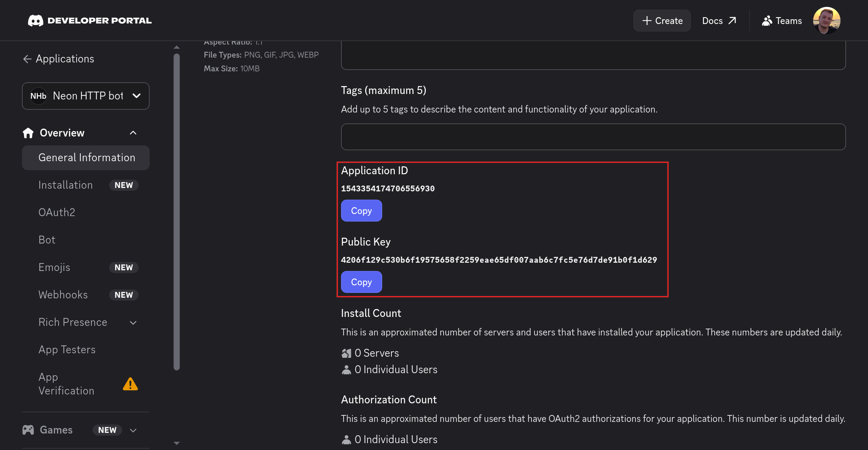Viewport: 868px width, 450px height.
Task: Copy the Application ID
Action: (x=361, y=211)
